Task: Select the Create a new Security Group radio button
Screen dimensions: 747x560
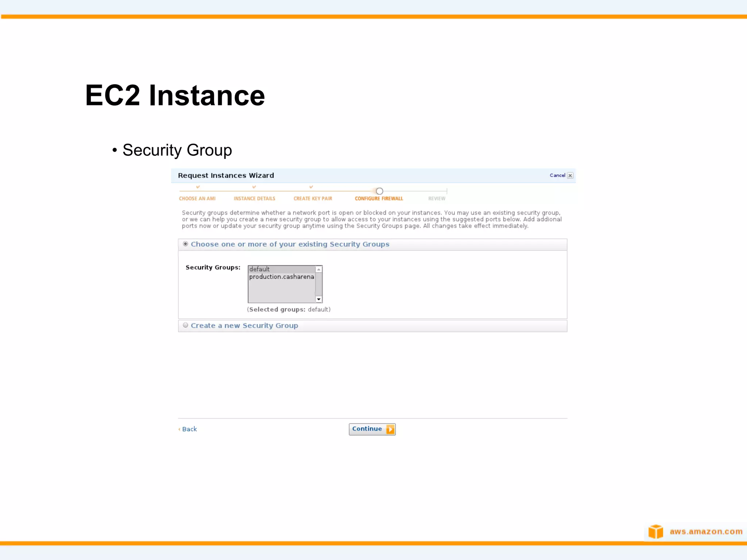Action: pyautogui.click(x=186, y=325)
